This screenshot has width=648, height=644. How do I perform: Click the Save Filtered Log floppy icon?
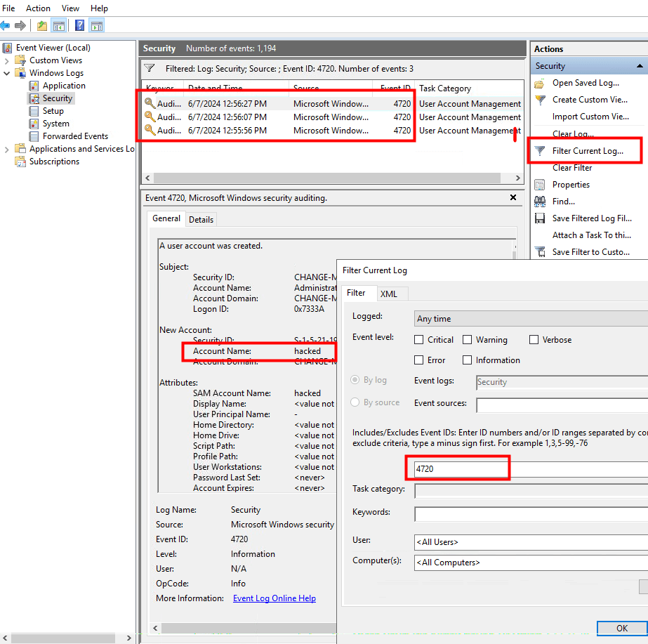click(540, 218)
